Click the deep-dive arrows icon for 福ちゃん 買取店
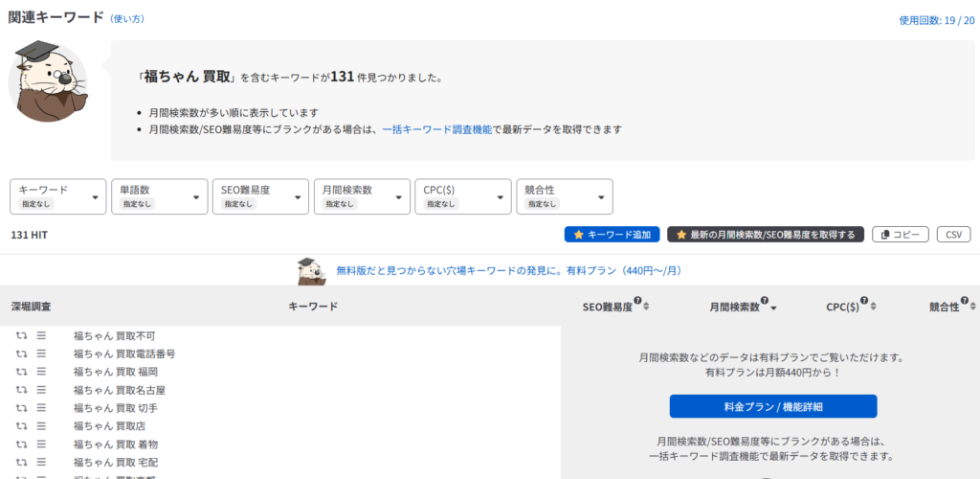This screenshot has height=479, width=980. pyautogui.click(x=22, y=426)
